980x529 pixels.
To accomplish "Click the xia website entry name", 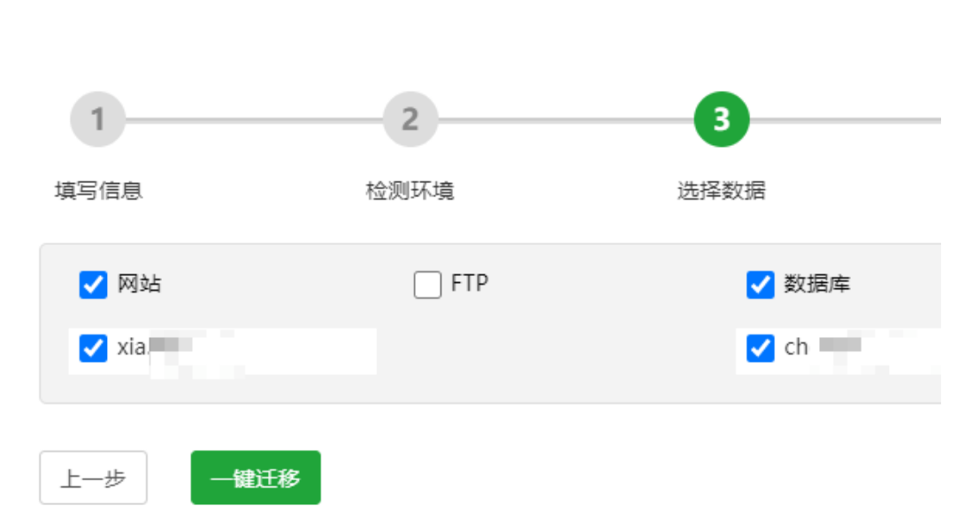I will (133, 348).
